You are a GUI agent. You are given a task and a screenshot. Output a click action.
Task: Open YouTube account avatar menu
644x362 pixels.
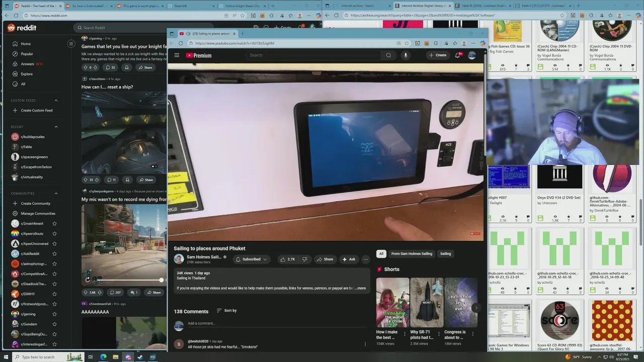point(472,55)
